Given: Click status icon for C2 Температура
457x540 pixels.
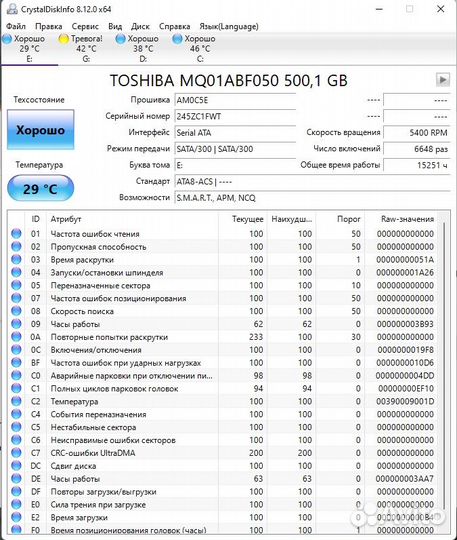Looking at the screenshot, I should click(16, 401).
